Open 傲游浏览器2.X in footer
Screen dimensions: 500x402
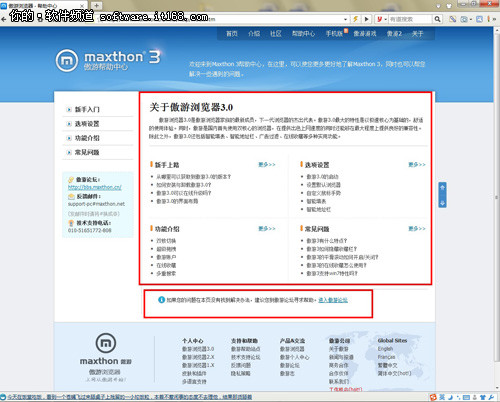point(198,357)
